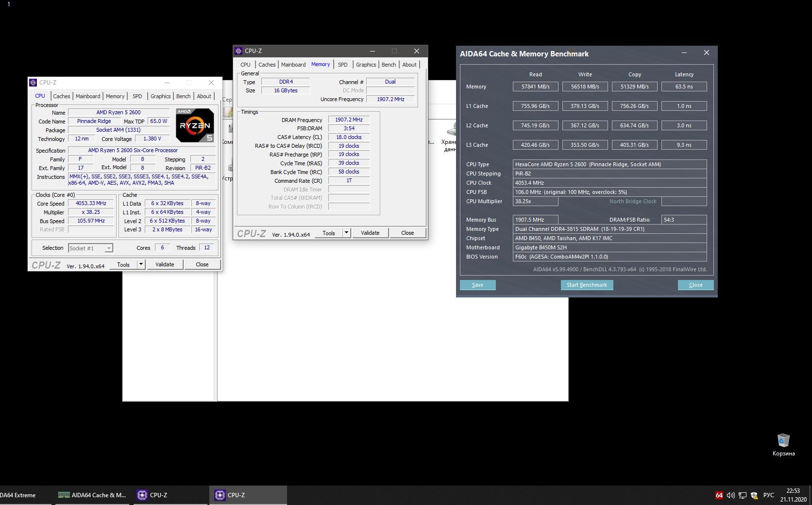Click the Core Voltage value 1.380 V
The width and height of the screenshot is (812, 505).
click(152, 139)
